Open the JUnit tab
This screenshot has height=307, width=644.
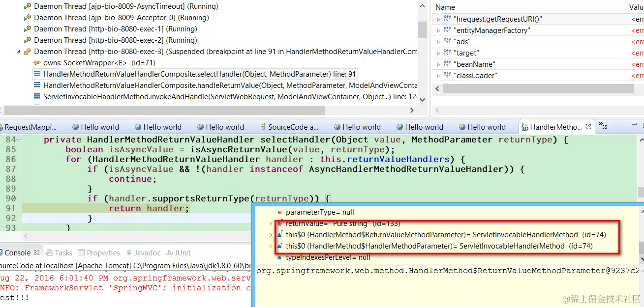point(178,253)
